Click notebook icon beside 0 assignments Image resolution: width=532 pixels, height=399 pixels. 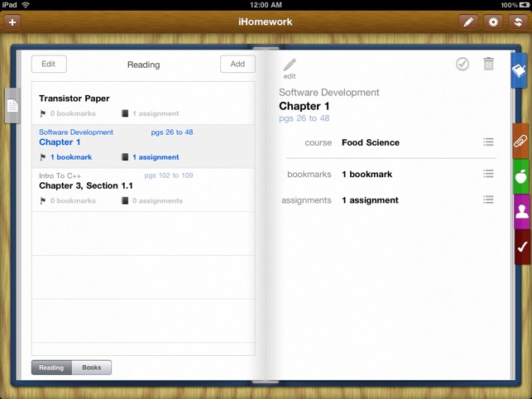click(x=125, y=200)
